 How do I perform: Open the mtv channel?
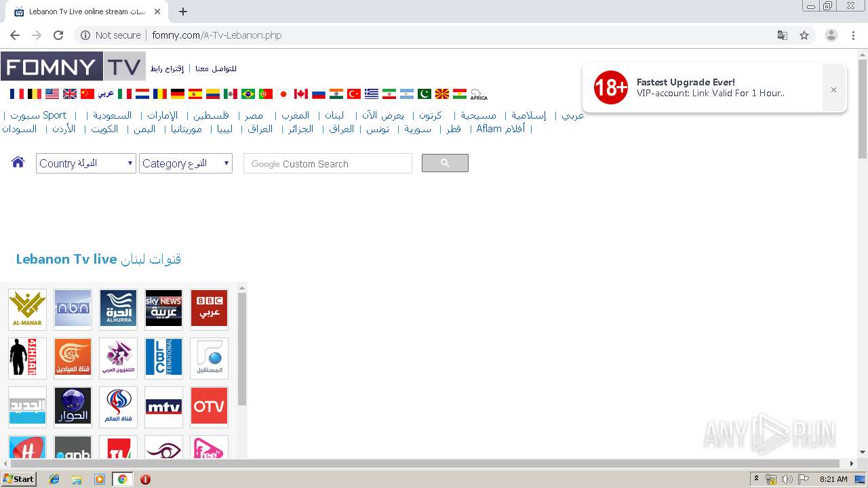(x=163, y=407)
